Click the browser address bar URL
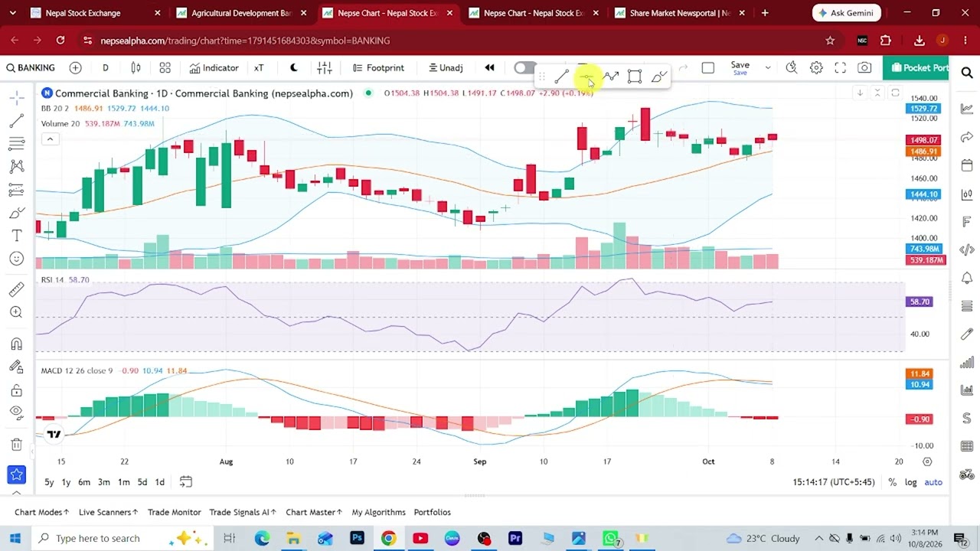This screenshot has width=980, height=551. 245,41
